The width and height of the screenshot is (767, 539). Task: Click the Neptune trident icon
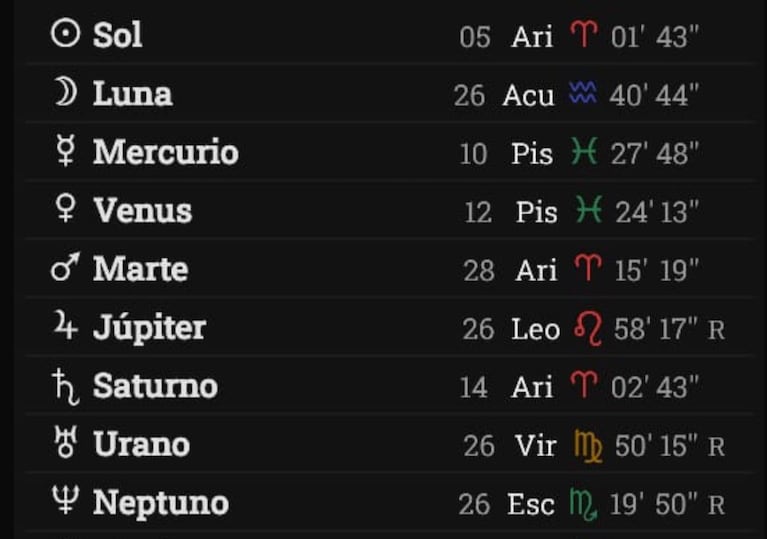tap(66, 503)
